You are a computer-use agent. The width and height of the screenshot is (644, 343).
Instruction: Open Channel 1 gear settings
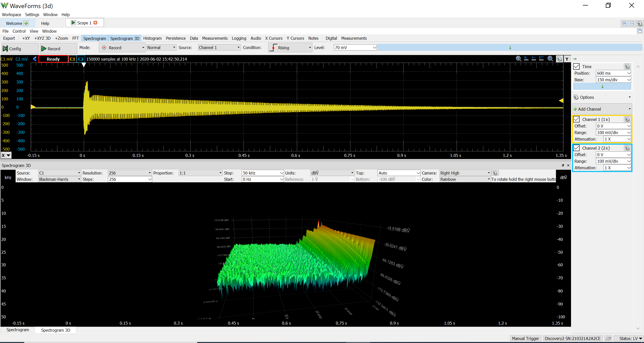point(627,119)
